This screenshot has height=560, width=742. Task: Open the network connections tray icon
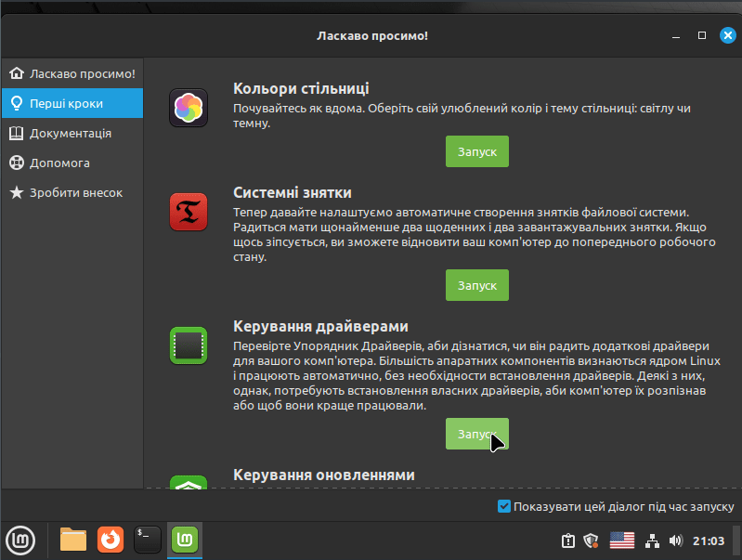point(653,540)
